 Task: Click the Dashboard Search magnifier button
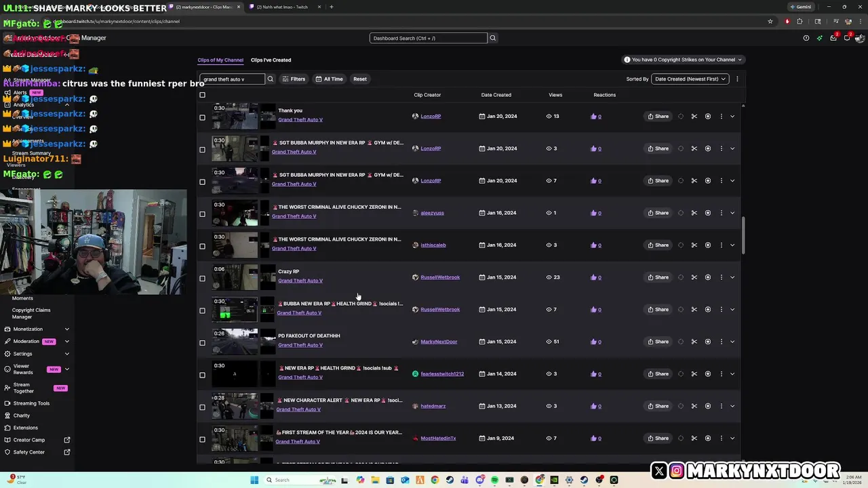point(493,38)
